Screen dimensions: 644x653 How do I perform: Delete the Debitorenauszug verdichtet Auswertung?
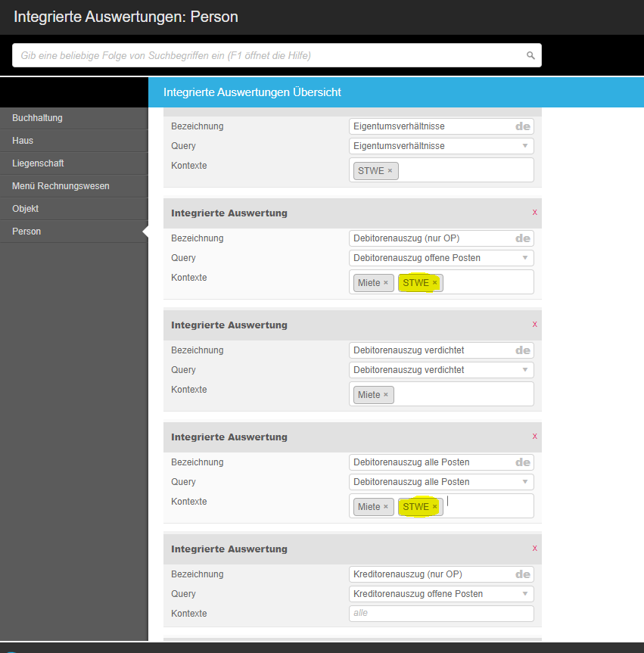coord(534,325)
